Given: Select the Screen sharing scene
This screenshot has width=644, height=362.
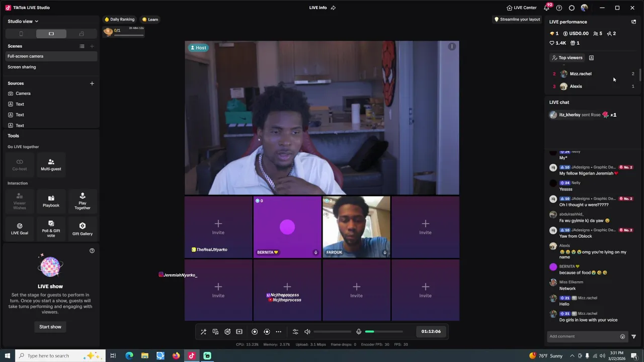Looking at the screenshot, I should (51, 67).
